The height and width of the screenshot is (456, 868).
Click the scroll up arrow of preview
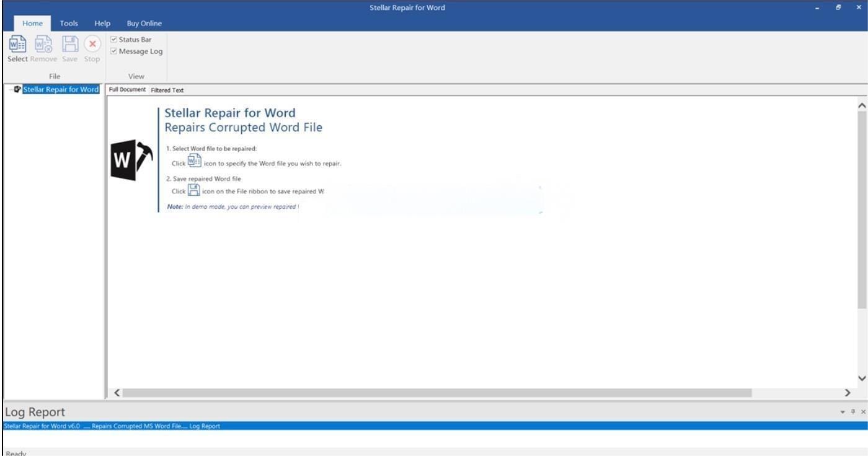click(862, 106)
